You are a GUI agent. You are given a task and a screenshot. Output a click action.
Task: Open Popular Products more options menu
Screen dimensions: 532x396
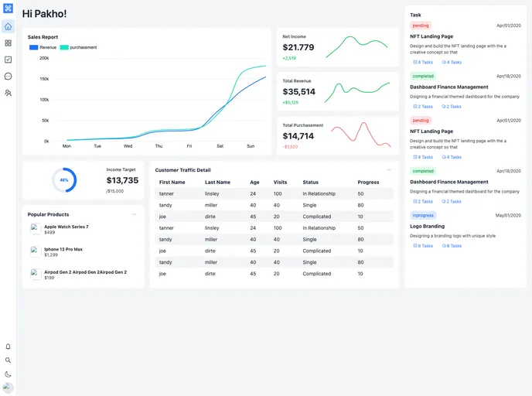click(134, 214)
